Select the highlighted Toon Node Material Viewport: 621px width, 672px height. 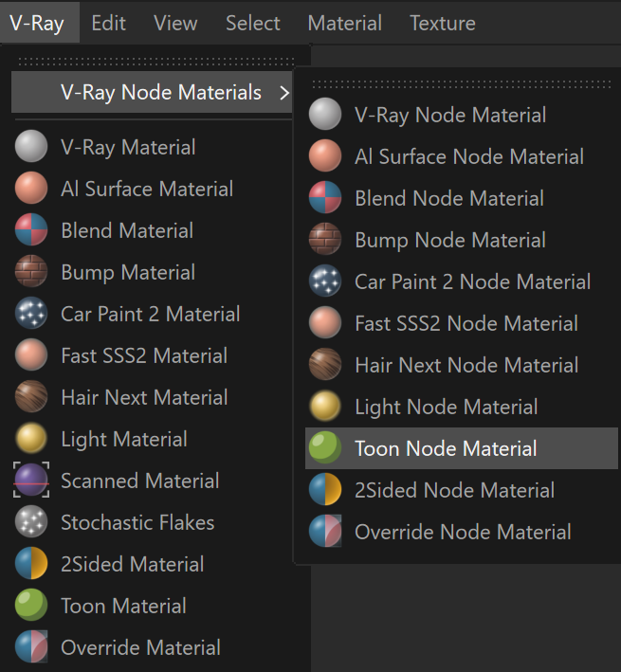462,448
